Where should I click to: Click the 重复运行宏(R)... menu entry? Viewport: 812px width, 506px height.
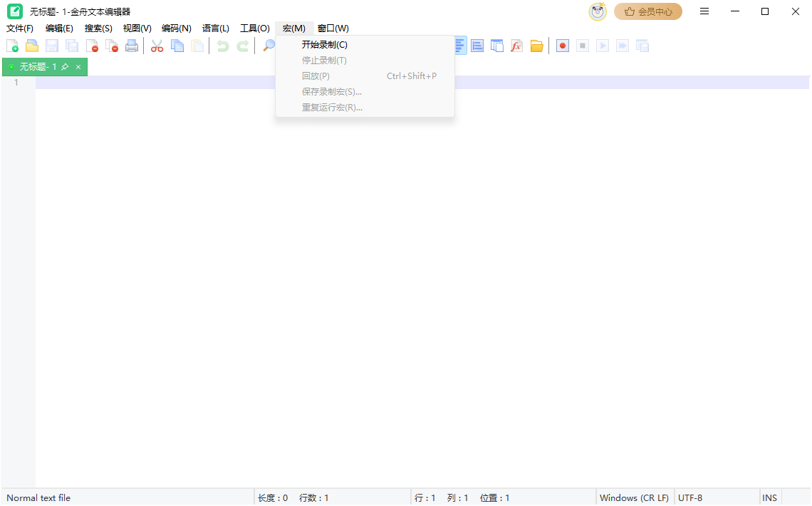tap(365, 107)
